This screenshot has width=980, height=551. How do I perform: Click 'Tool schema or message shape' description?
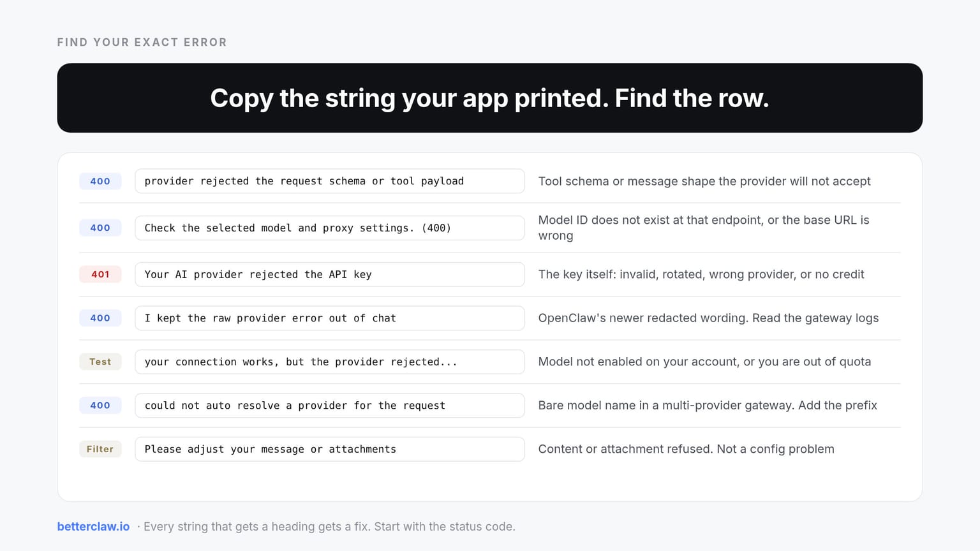[704, 181]
